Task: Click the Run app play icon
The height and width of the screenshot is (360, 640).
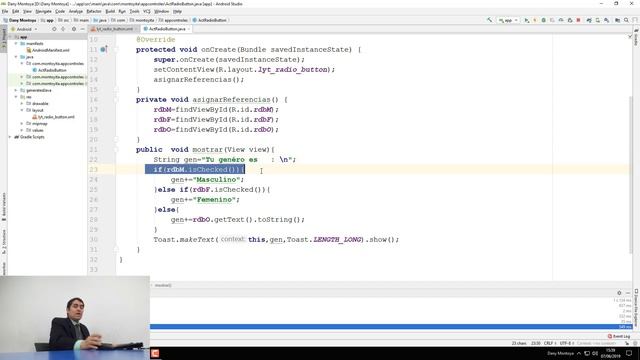Action: click(x=527, y=20)
